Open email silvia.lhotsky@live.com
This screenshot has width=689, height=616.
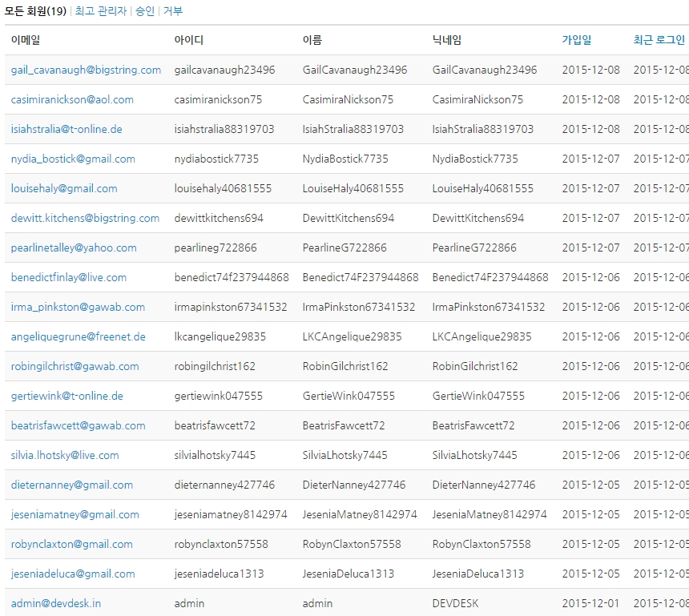65,456
